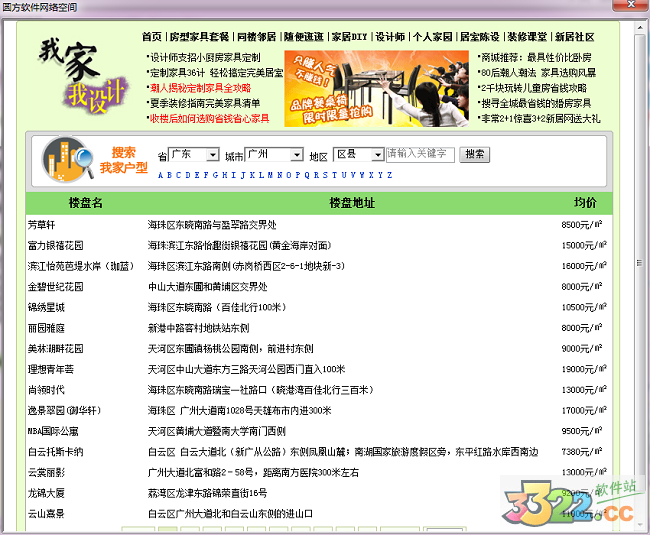Open the 地区 district dropdown
Screen dimensions: 650x535
click(358, 155)
